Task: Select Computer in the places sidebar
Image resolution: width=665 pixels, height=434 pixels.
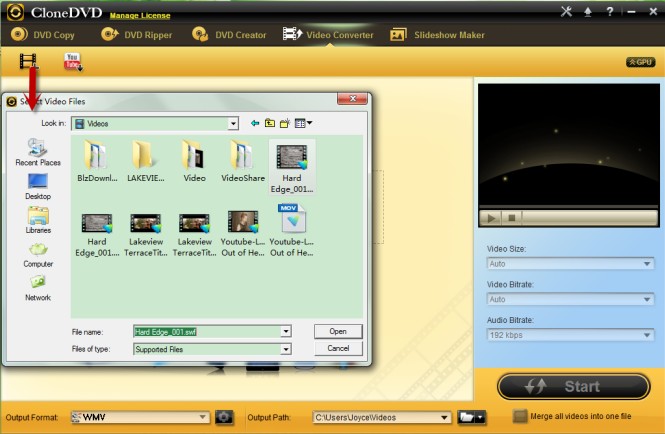Action: (38, 255)
